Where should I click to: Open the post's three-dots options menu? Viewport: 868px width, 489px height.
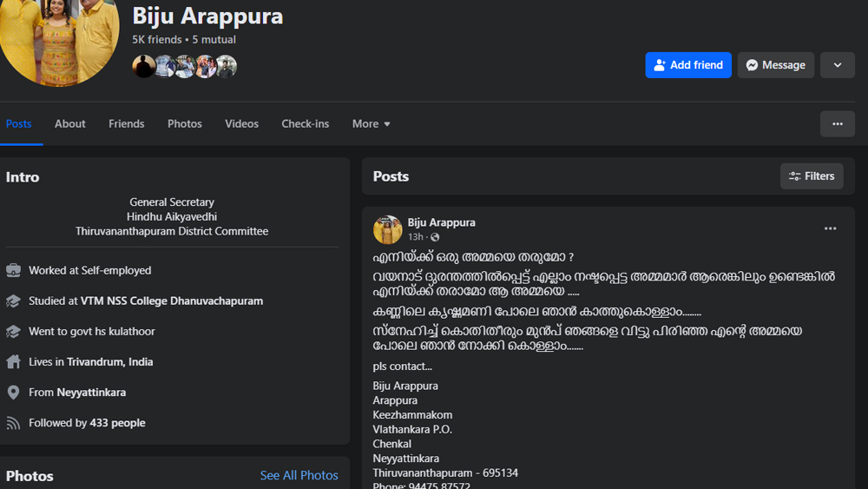pyautogui.click(x=830, y=228)
